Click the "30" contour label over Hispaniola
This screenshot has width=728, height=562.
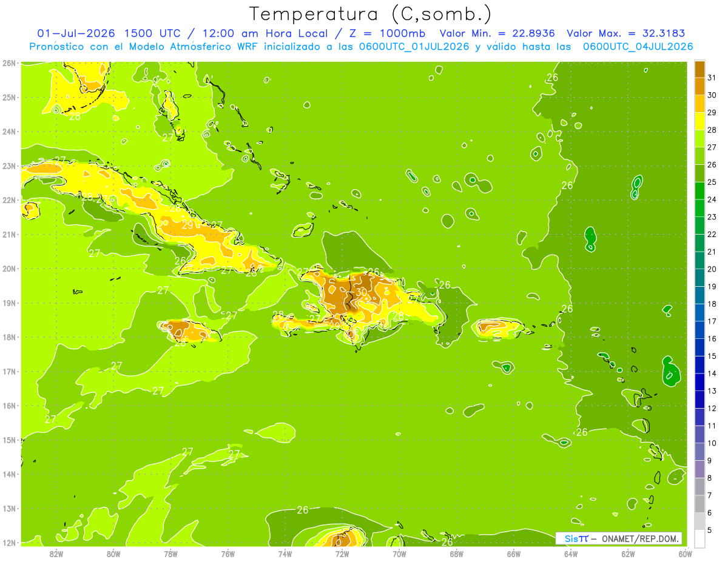(362, 292)
